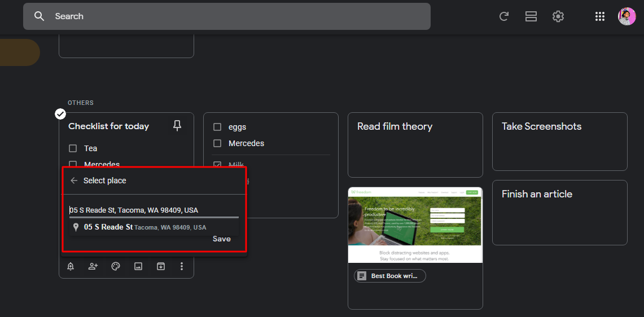This screenshot has width=644, height=317.
Task: Refresh notes with the reload icon
Action: click(503, 16)
